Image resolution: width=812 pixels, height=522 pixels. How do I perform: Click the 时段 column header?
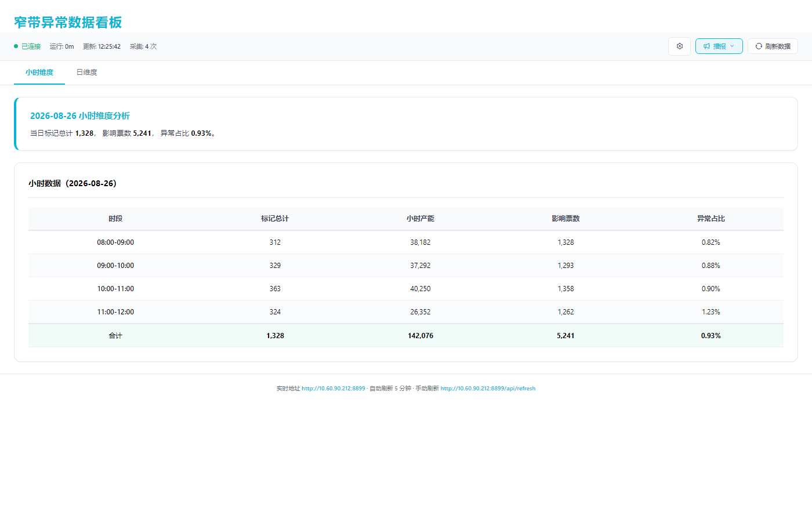pyautogui.click(x=115, y=219)
